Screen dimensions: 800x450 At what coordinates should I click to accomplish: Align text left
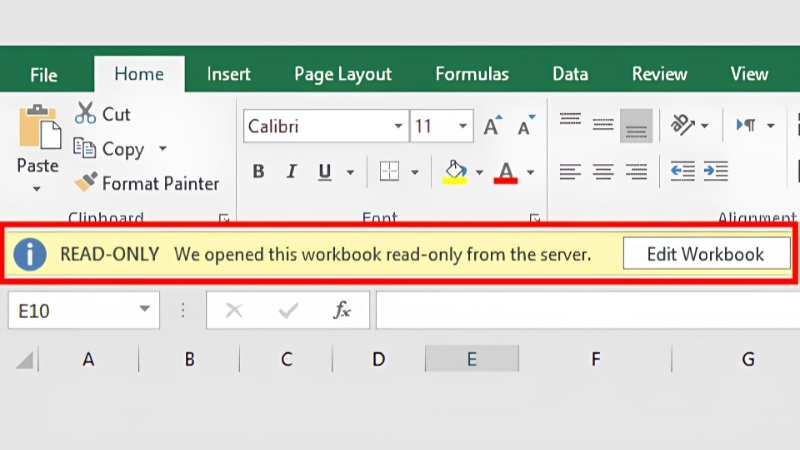570,171
